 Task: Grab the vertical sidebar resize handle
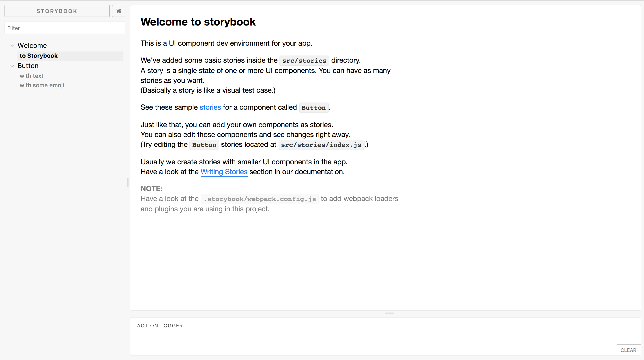(x=128, y=183)
